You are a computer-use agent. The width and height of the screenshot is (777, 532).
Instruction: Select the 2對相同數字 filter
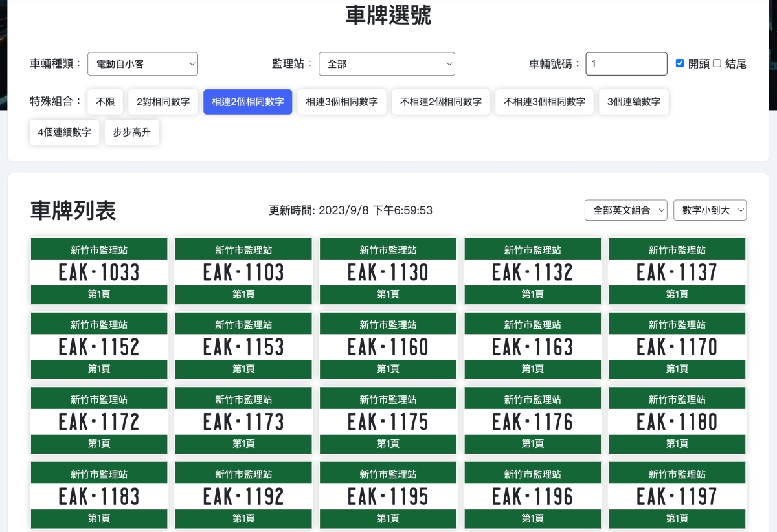[x=163, y=102]
